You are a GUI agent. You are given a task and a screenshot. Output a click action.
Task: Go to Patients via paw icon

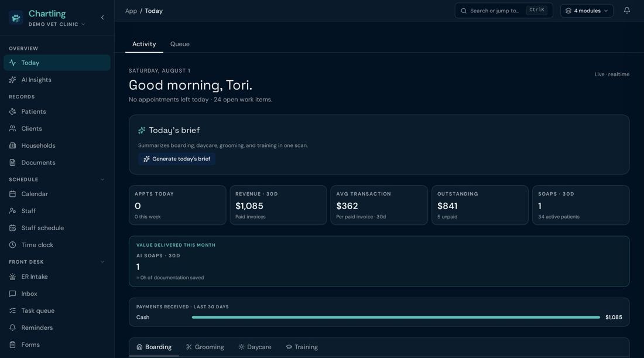[13, 111]
